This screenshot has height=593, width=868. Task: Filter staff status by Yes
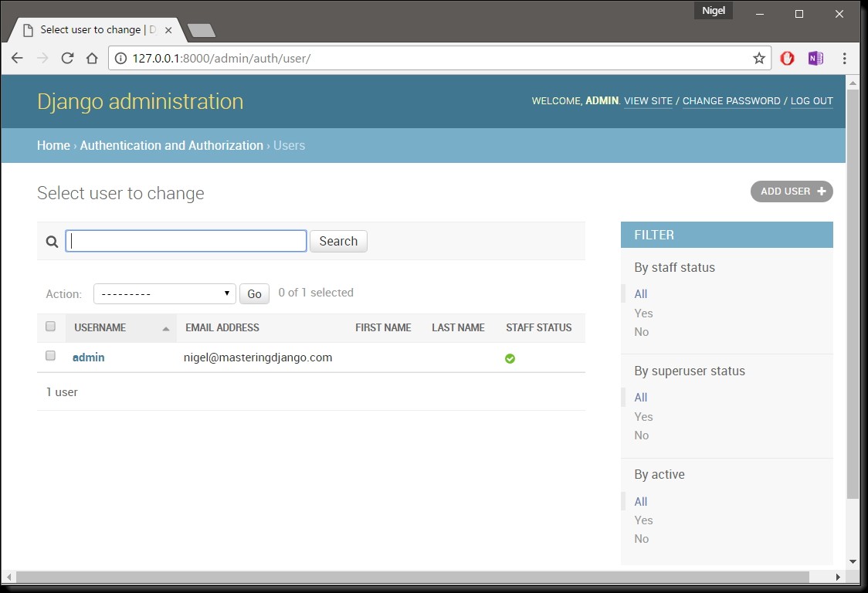pyautogui.click(x=643, y=313)
